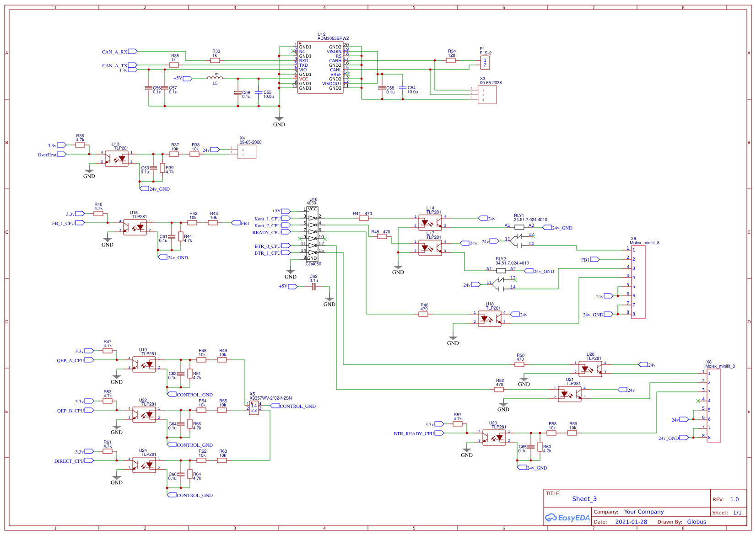Click the GND symbol under U12
This screenshot has height=535, width=756.
point(279,121)
